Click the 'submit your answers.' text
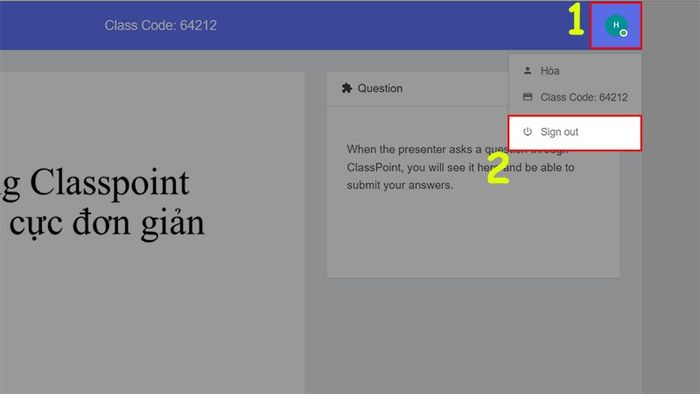 tap(400, 185)
